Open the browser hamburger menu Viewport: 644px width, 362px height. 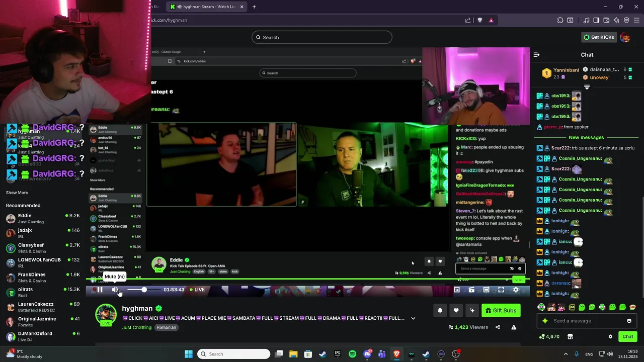[x=636, y=20]
